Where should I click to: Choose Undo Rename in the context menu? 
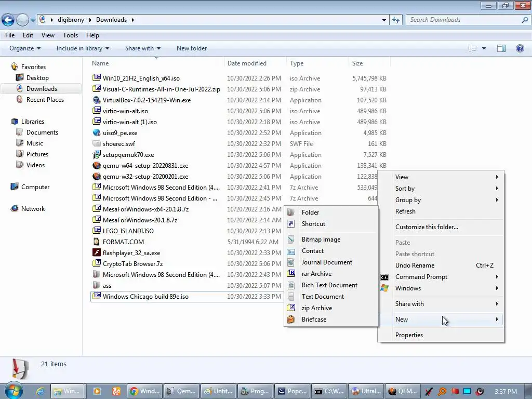[441, 265]
